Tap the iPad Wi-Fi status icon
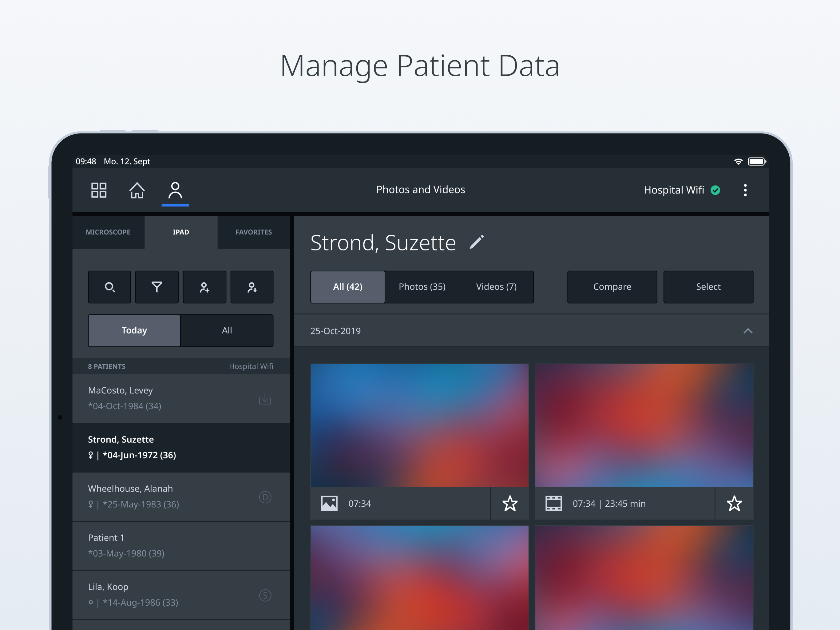 pyautogui.click(x=738, y=161)
